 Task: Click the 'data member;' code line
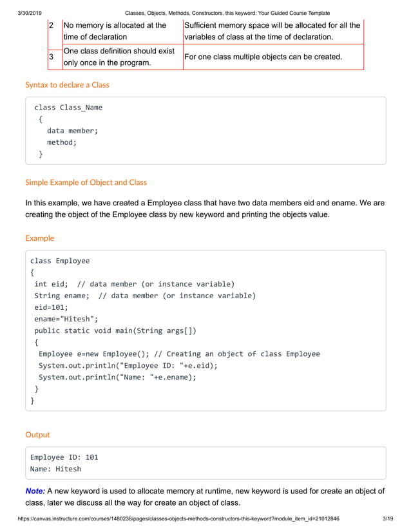coord(72,131)
